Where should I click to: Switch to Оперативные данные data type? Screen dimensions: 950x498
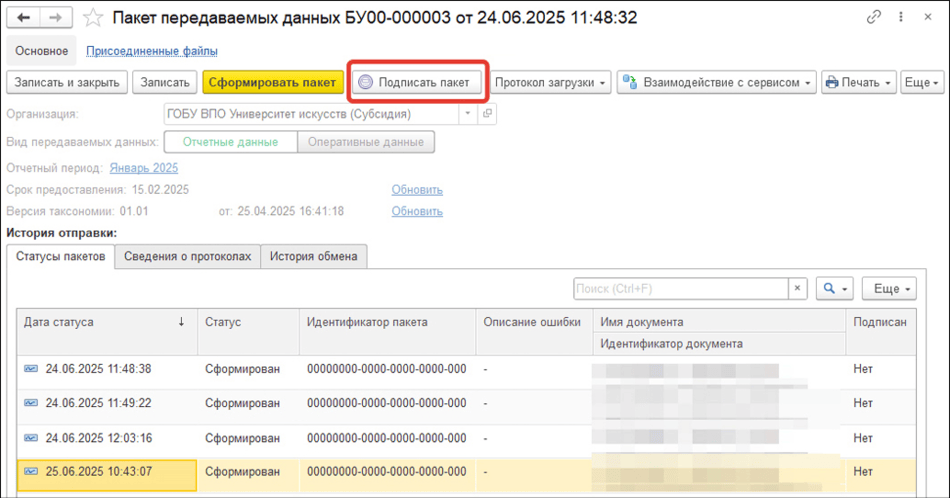(x=365, y=142)
